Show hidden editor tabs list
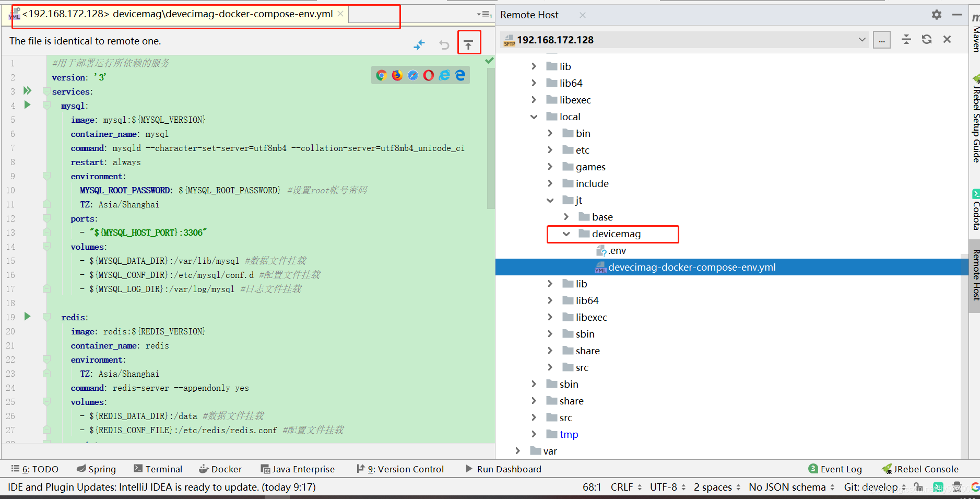This screenshot has height=499, width=980. point(485,14)
